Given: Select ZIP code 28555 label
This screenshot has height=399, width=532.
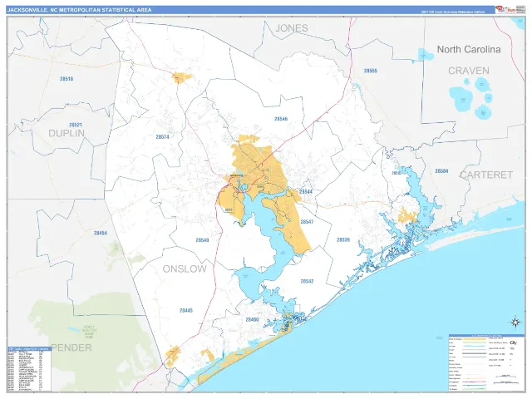Looking at the screenshot, I should click(x=371, y=71).
